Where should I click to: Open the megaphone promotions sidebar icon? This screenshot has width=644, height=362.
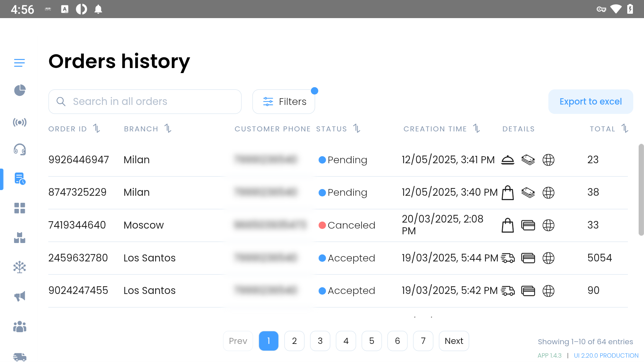pos(20,296)
